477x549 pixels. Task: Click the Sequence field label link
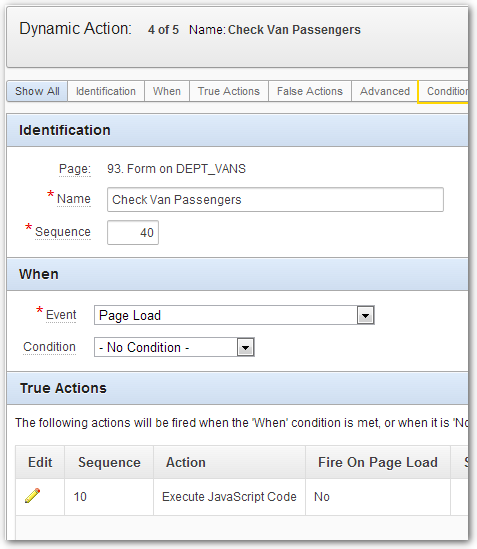click(x=63, y=232)
